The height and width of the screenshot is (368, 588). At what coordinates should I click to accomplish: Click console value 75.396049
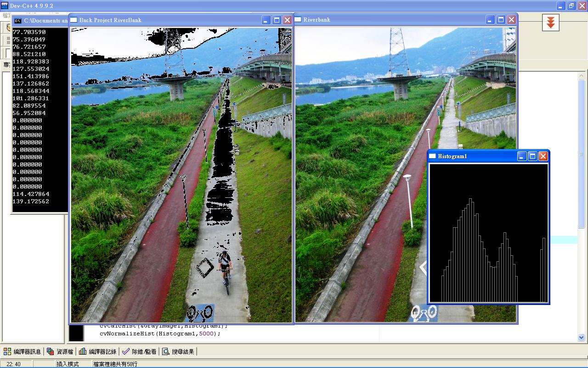click(x=29, y=40)
